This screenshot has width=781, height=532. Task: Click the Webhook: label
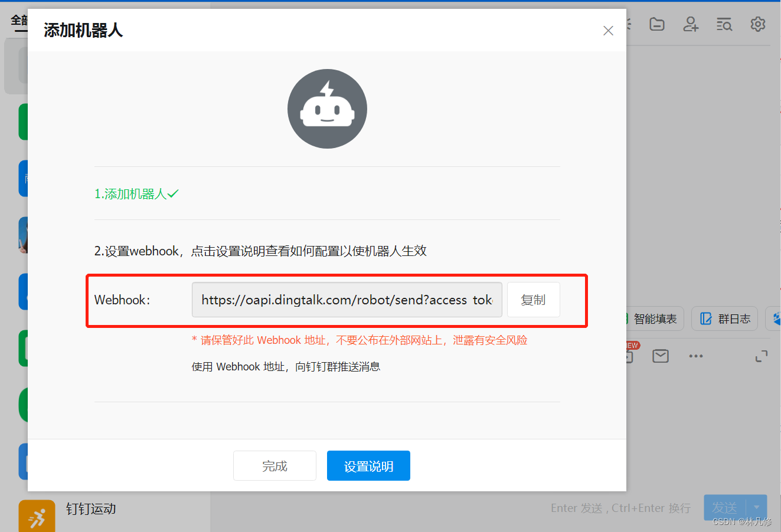[x=122, y=300]
